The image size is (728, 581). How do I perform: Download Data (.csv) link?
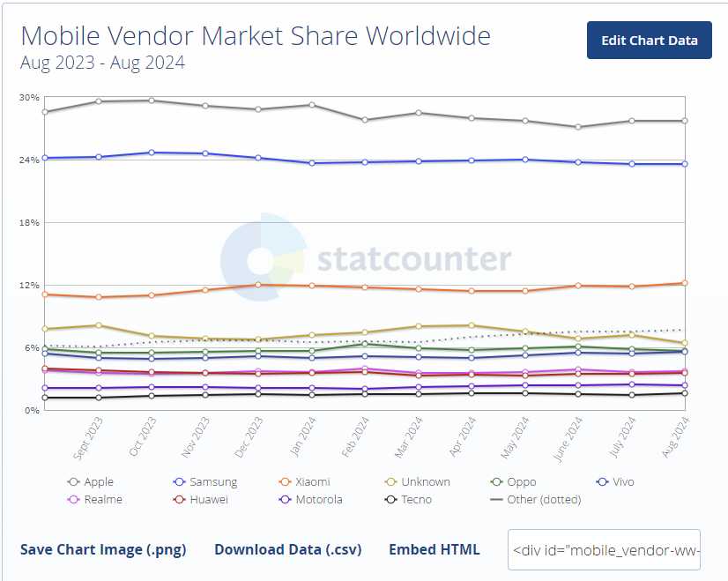pos(288,549)
